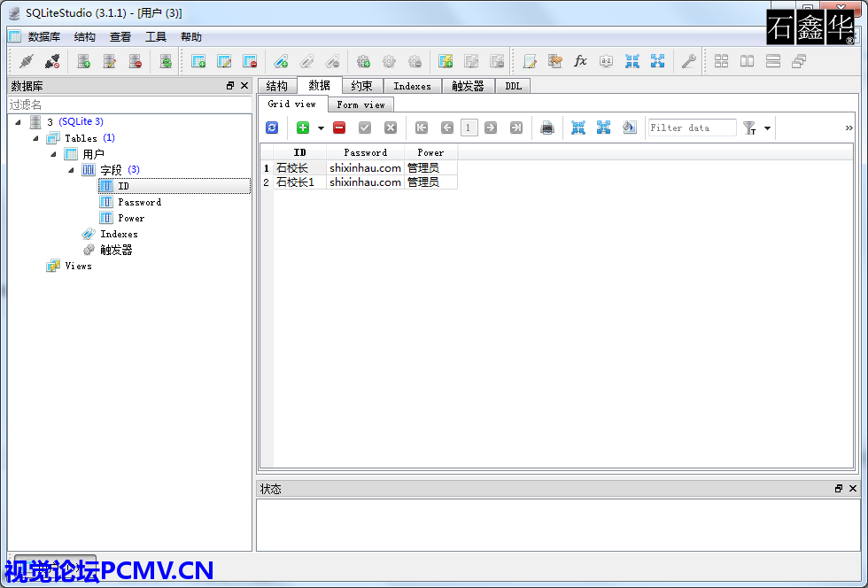Open the collations editor a-z icon
Image resolution: width=868 pixels, height=588 pixels.
coord(606,61)
